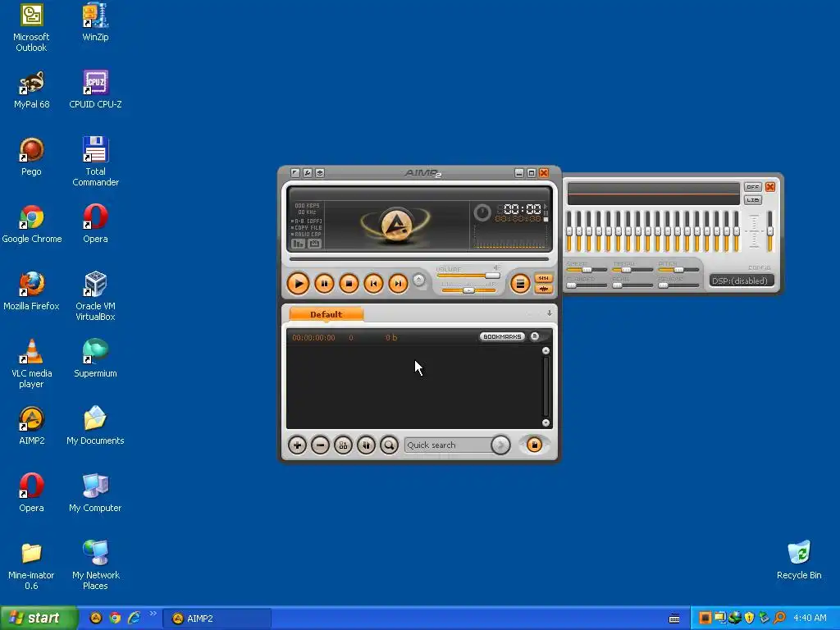This screenshot has width=840, height=630.
Task: Click the AIMP2 taskbar button
Action: [217, 619]
